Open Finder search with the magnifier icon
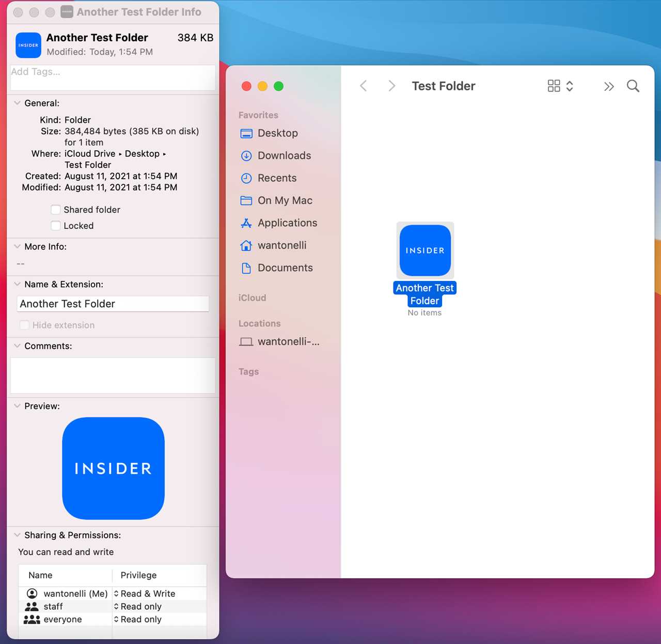 [x=633, y=86]
